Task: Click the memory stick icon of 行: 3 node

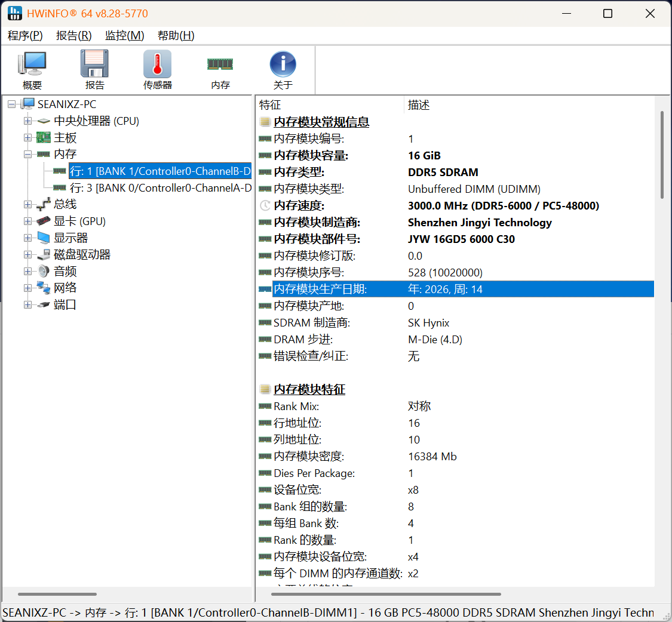Action: [x=60, y=187]
